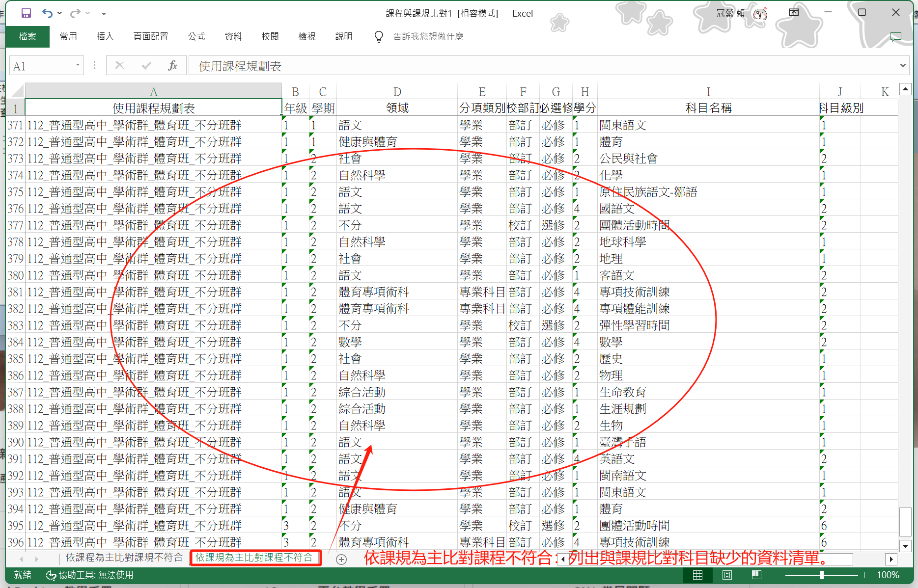Redo the last undone action
Viewport: 918px width, 588px height.
click(x=75, y=13)
